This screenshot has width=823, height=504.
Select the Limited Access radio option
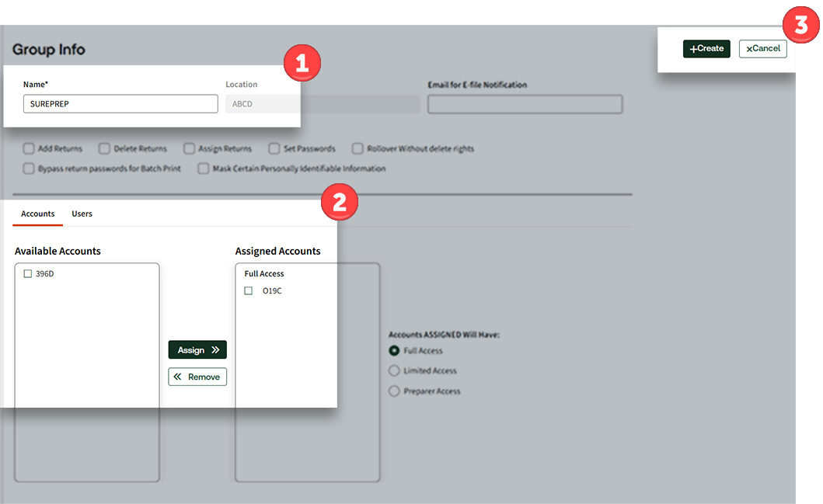coord(394,371)
